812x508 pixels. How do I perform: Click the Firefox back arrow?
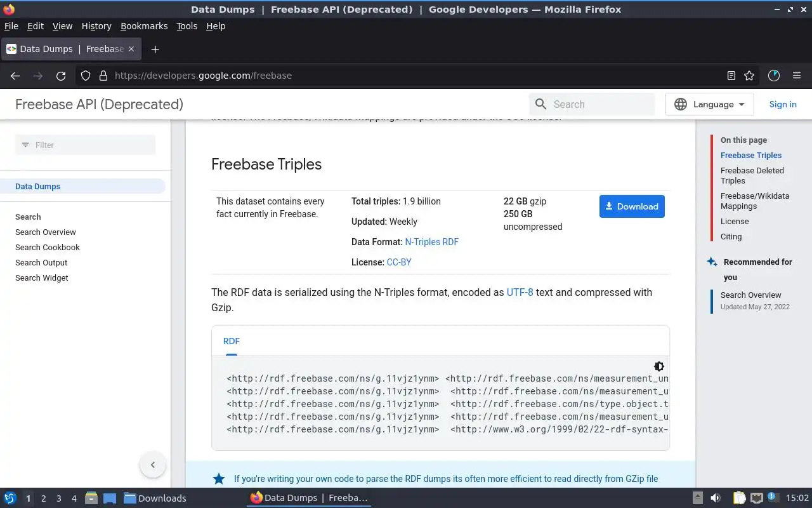[15, 76]
